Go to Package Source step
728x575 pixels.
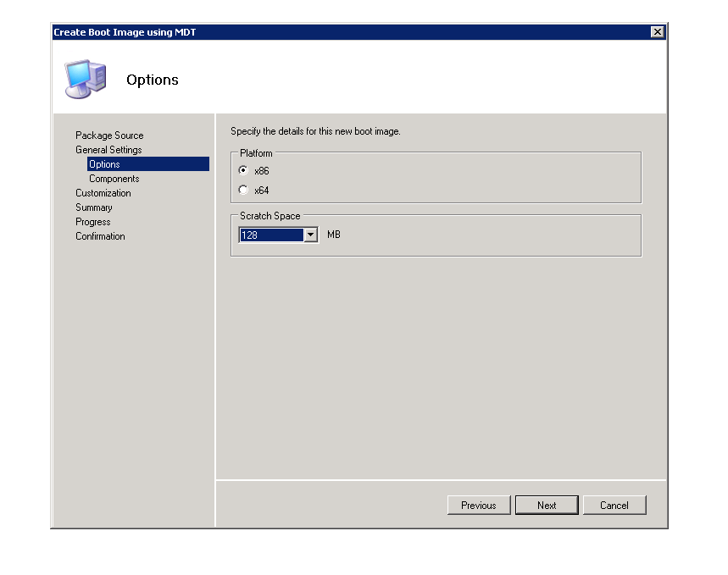tap(109, 135)
